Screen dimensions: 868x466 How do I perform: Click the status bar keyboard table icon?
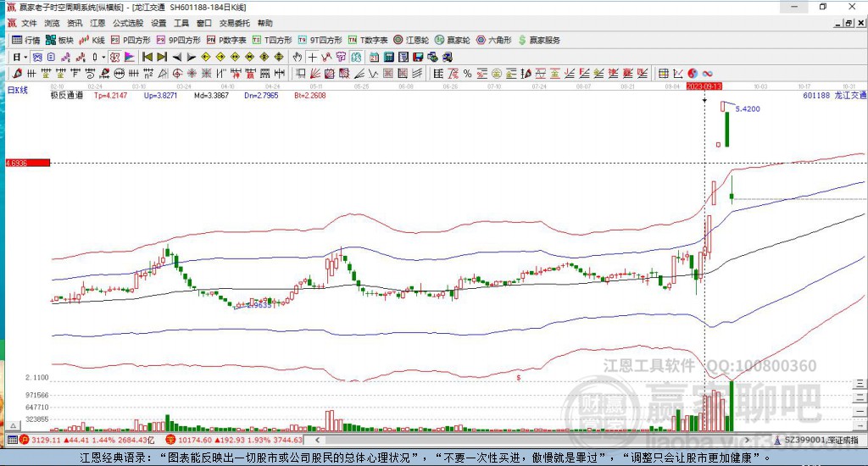click(12, 440)
